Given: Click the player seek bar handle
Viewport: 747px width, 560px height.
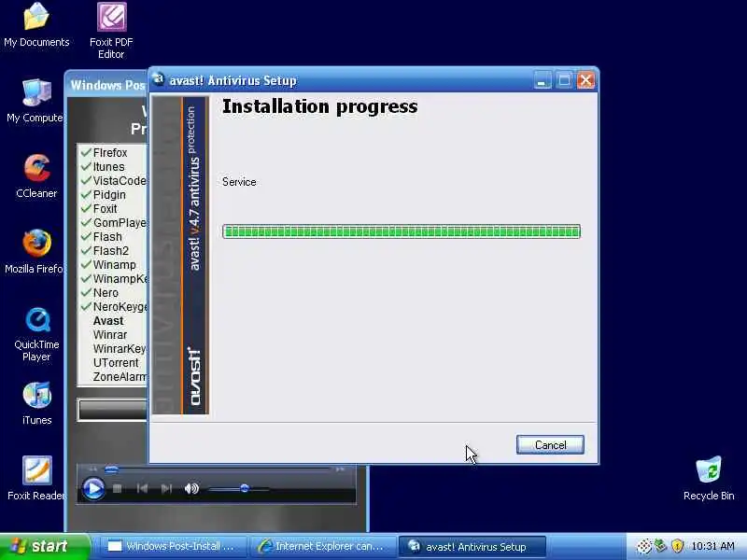Looking at the screenshot, I should click(111, 470).
